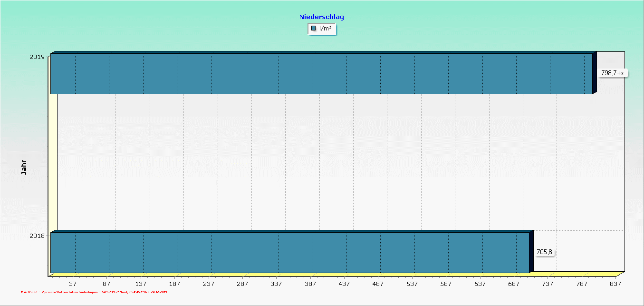
Task: Click the 387 x-axis tick label
Action: [310, 284]
